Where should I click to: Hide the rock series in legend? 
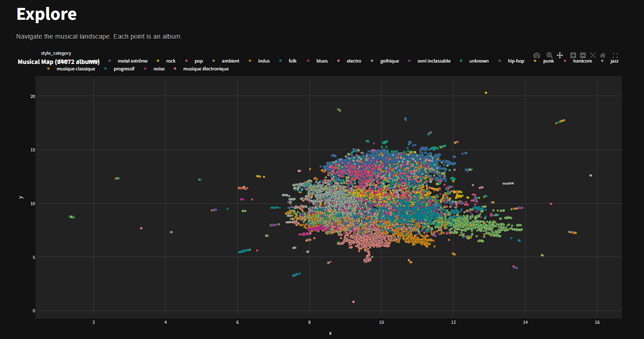(x=171, y=61)
